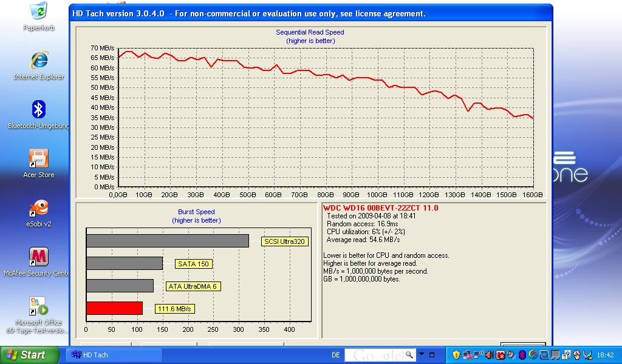This screenshot has width=622, height=364.
Task: Click the Burst Speed chart title
Action: coord(196,212)
